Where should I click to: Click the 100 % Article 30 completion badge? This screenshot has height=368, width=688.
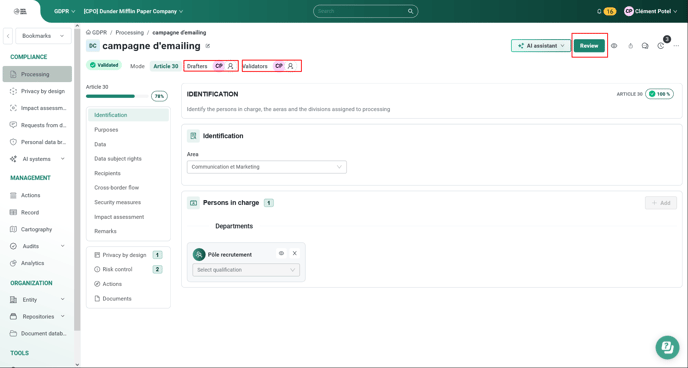pos(659,94)
